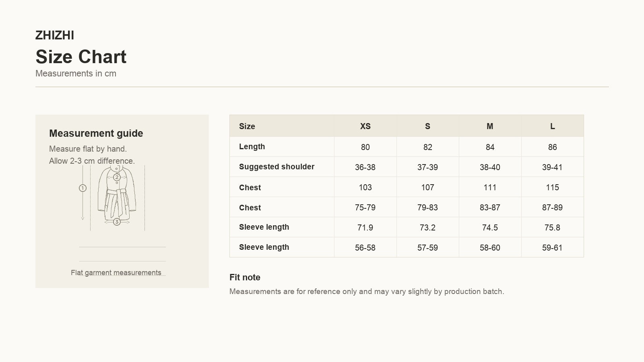Click the Size Chart title
The height and width of the screenshot is (362, 644).
[81, 57]
